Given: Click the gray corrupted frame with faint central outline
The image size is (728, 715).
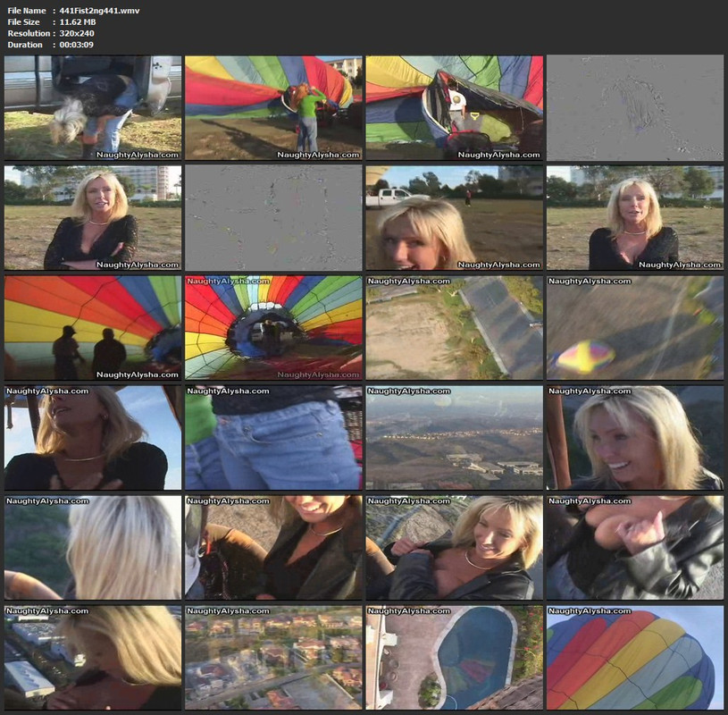Looking at the screenshot, I should tap(635, 108).
